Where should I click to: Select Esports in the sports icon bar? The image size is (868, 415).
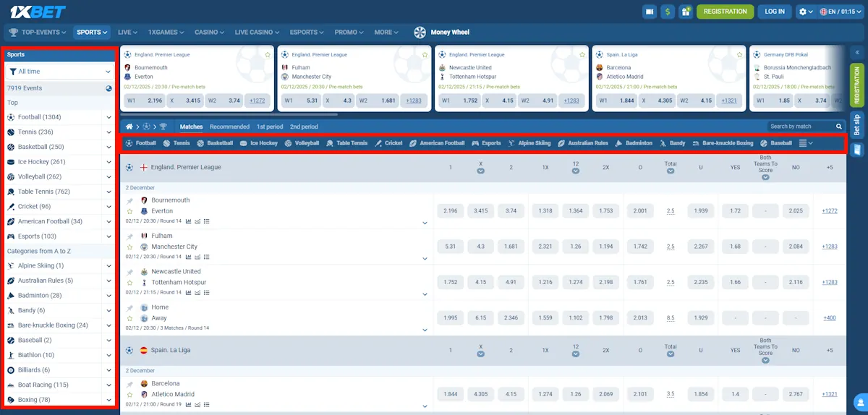click(x=486, y=143)
